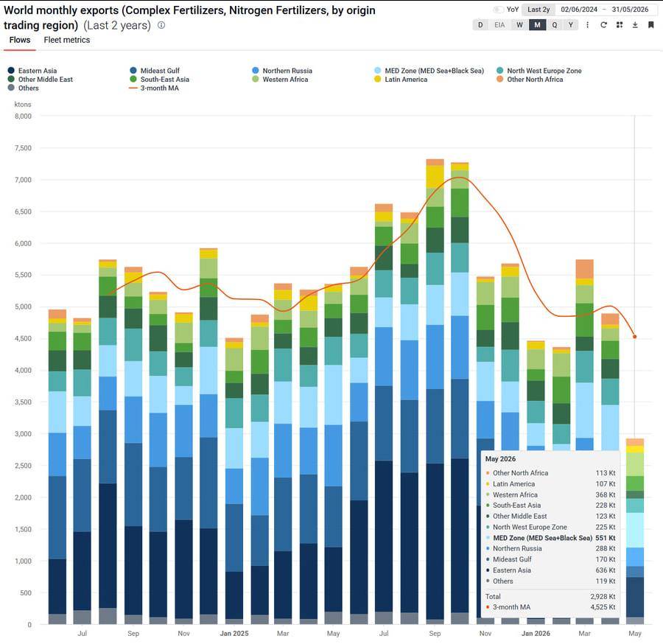Open the three-dot more options menu

tap(587, 25)
